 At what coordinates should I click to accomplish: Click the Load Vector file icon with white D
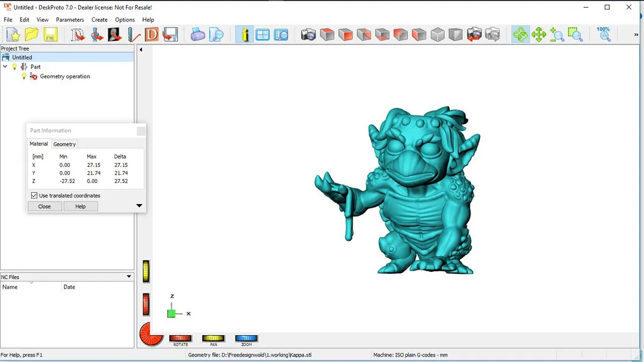(x=77, y=35)
